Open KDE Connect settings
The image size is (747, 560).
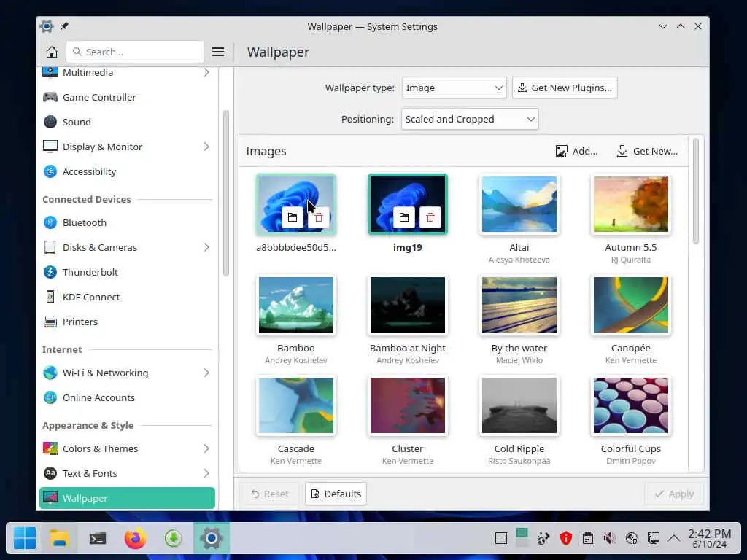[127, 297]
